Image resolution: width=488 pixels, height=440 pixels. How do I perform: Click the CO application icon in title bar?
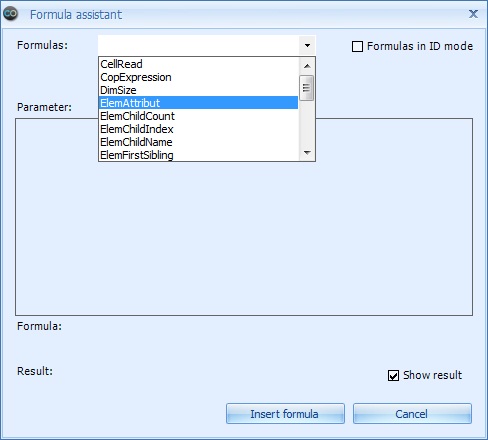[x=10, y=14]
